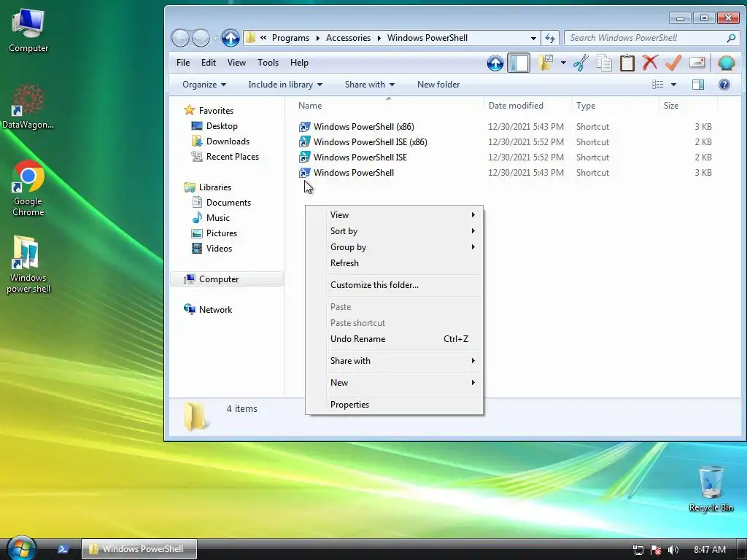Choose Refresh from the context menu
The image size is (747, 560).
tap(395, 262)
